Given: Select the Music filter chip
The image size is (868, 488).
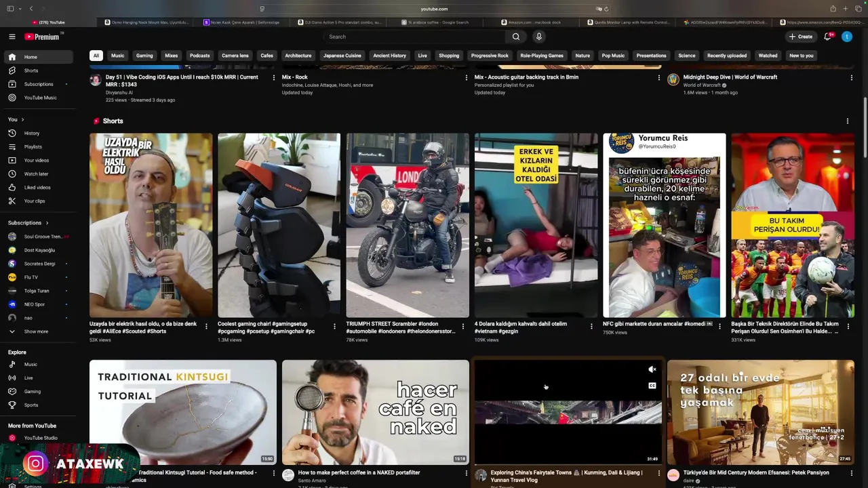Looking at the screenshot, I should coord(117,56).
